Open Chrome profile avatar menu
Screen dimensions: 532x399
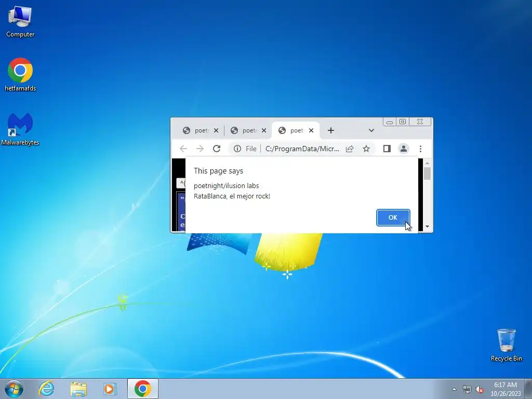403,149
